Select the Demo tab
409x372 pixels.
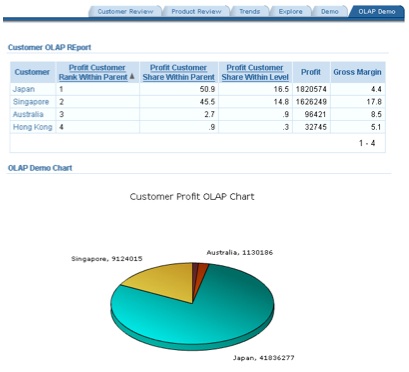[330, 11]
